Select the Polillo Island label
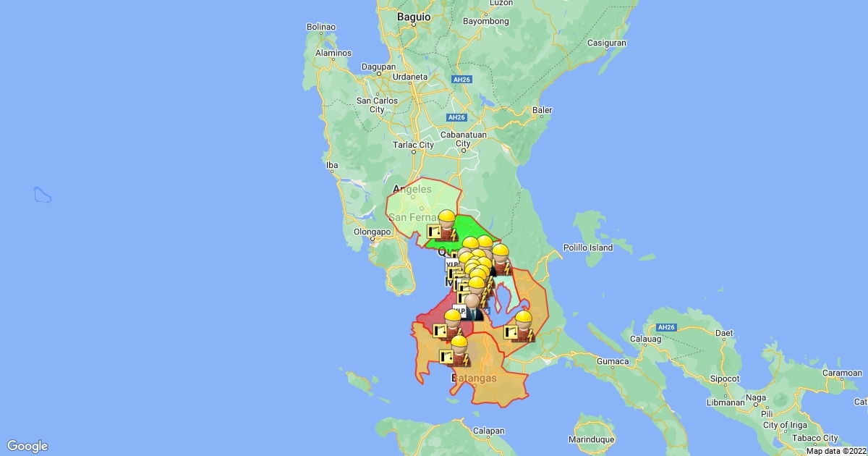868x456 pixels. click(589, 248)
